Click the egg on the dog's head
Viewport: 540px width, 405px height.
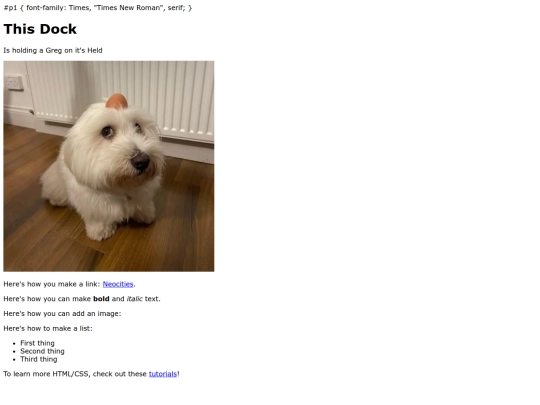116,102
